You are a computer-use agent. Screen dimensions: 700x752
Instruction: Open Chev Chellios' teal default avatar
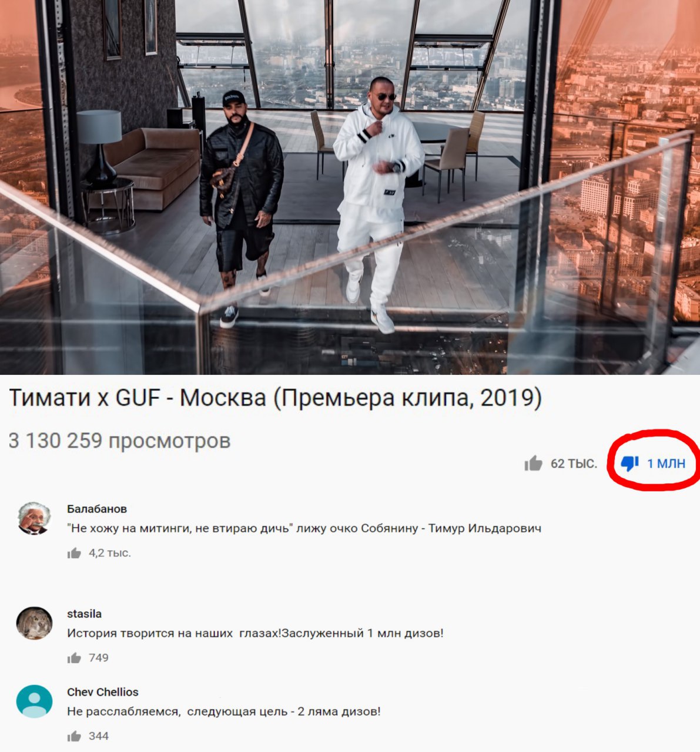34,701
